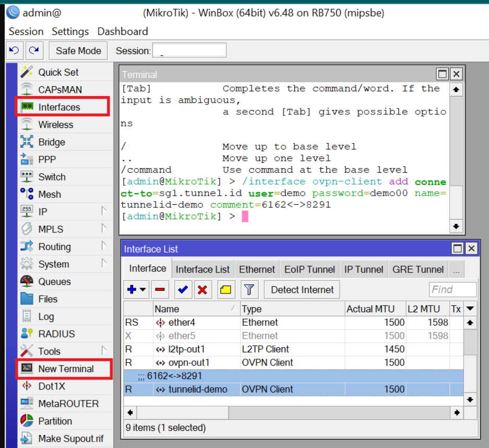Open the Dashboard menu
489x448 pixels.
(x=123, y=31)
